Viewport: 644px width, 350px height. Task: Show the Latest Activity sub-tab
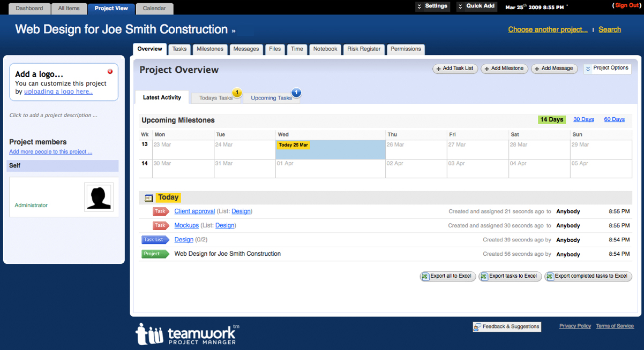pyautogui.click(x=162, y=97)
